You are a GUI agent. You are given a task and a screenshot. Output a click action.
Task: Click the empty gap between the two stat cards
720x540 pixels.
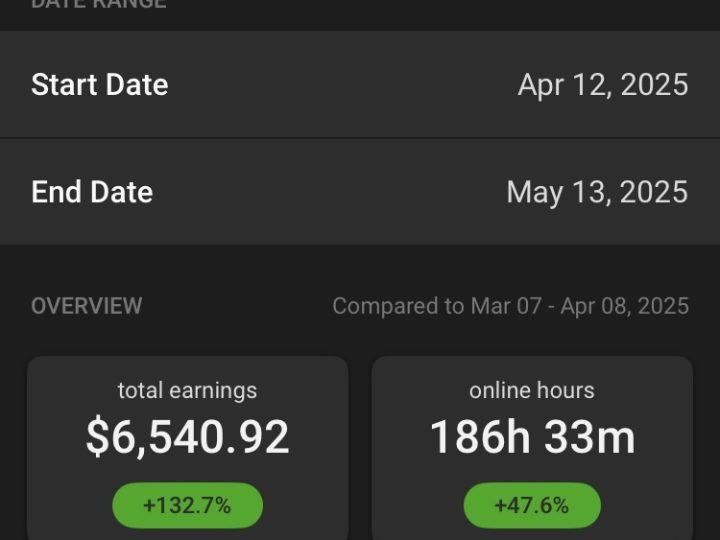tap(360, 450)
